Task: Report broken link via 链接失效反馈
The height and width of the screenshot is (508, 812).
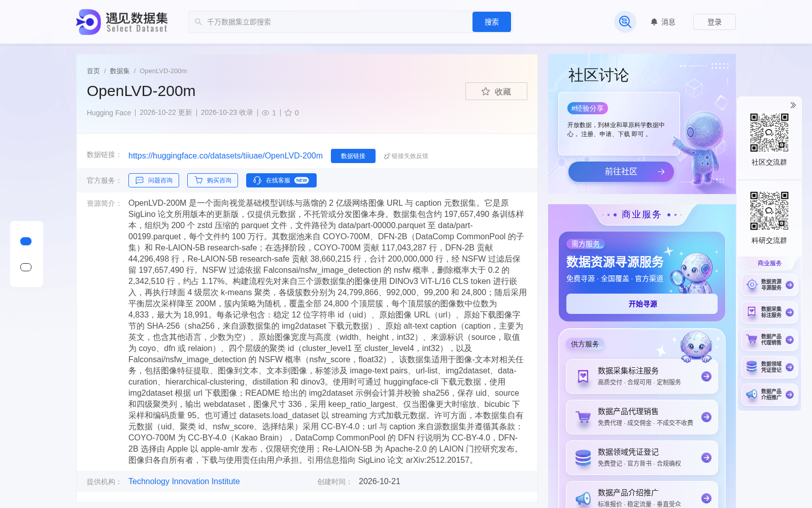Action: pos(406,156)
